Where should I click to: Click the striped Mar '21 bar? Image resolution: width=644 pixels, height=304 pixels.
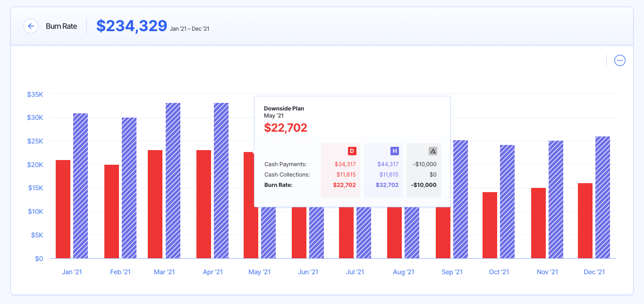[173, 180]
